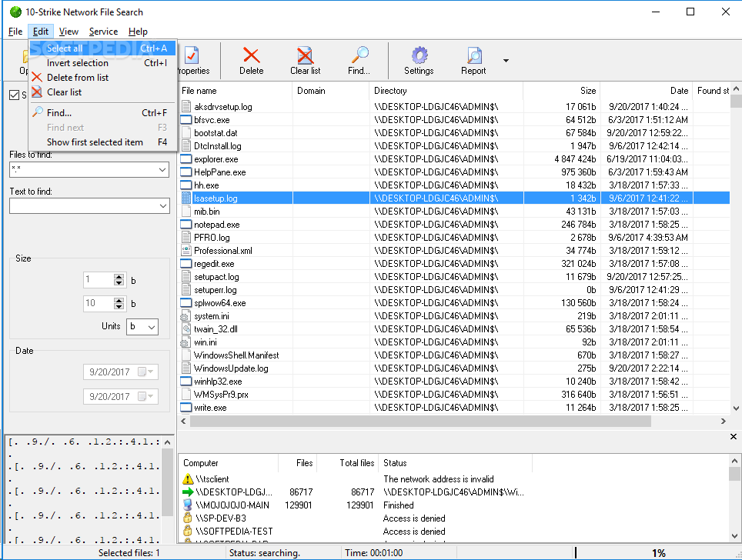
Task: Click the Total files column header
Action: 347,462
